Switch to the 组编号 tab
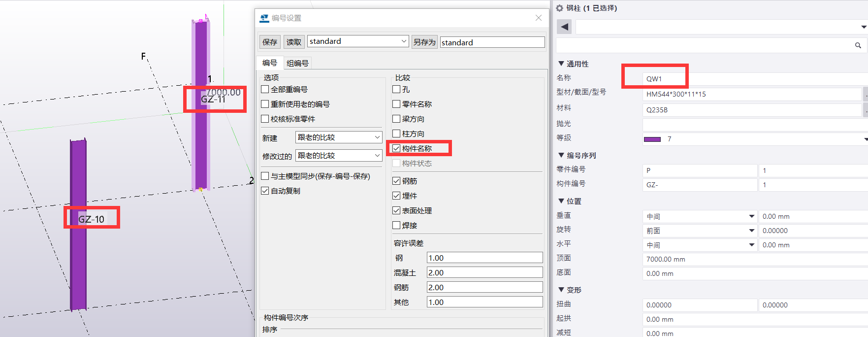Screen dimensions: 868x337 click(297, 64)
